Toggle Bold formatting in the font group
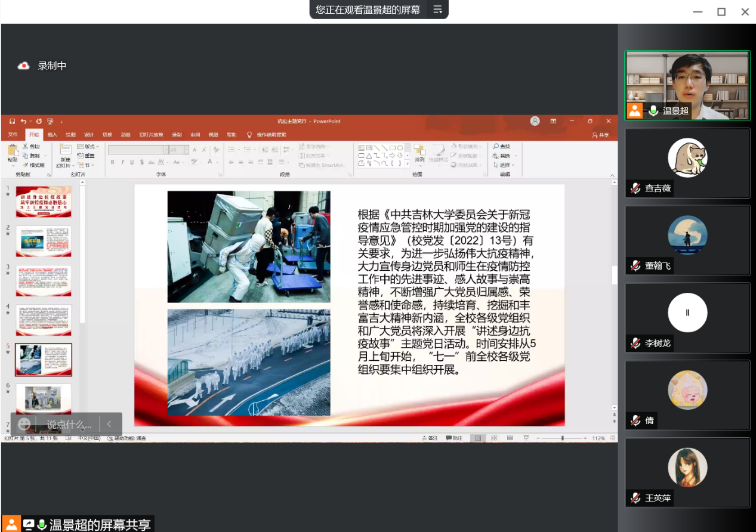Image resolution: width=756 pixels, height=532 pixels. (x=113, y=162)
